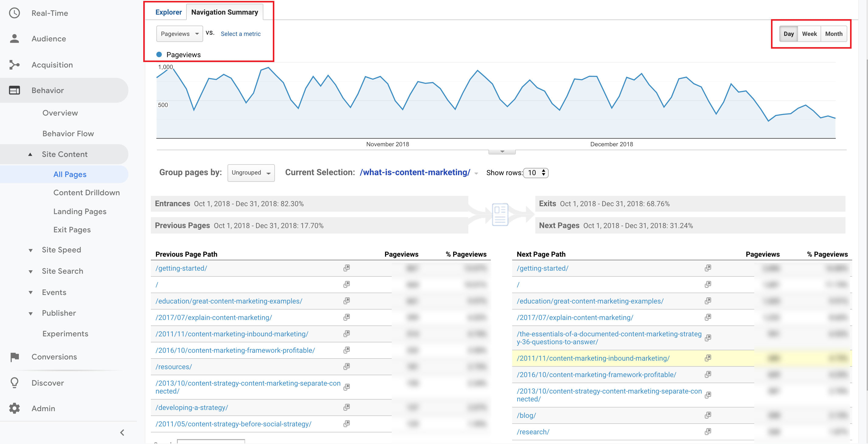Screen dimensions: 868x444
Task: Switch the chart to Month view
Action: tap(834, 34)
